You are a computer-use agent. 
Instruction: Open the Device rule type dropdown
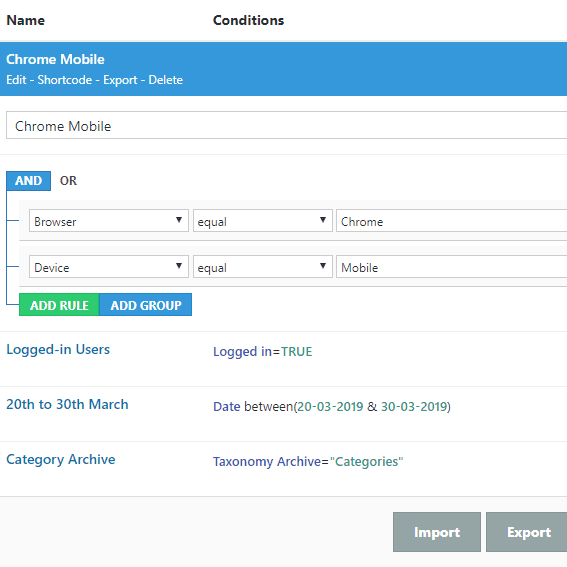[x=109, y=267]
